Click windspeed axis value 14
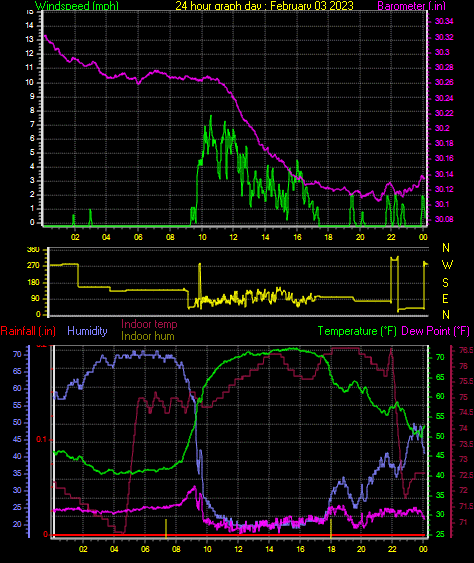This screenshot has width=474, height=563. 29,25
